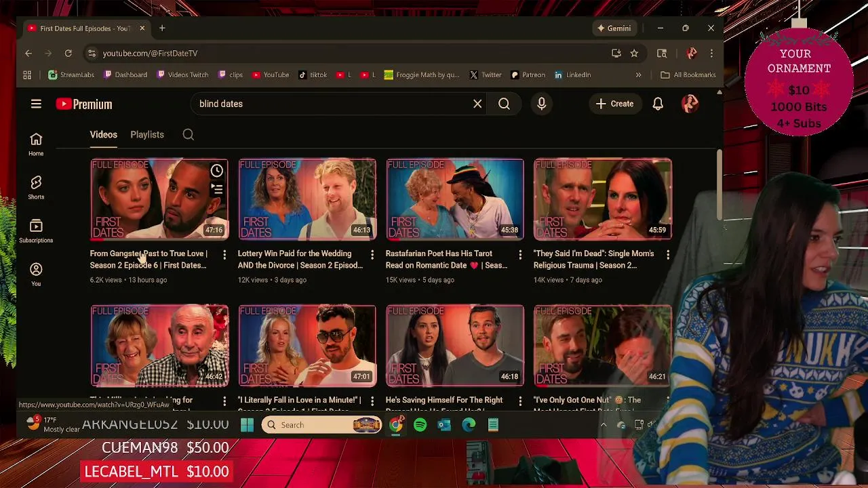Screen dimensions: 868x488
Task: Add 'From Gangster Past' video to Watch Later
Action: pyautogui.click(x=216, y=171)
